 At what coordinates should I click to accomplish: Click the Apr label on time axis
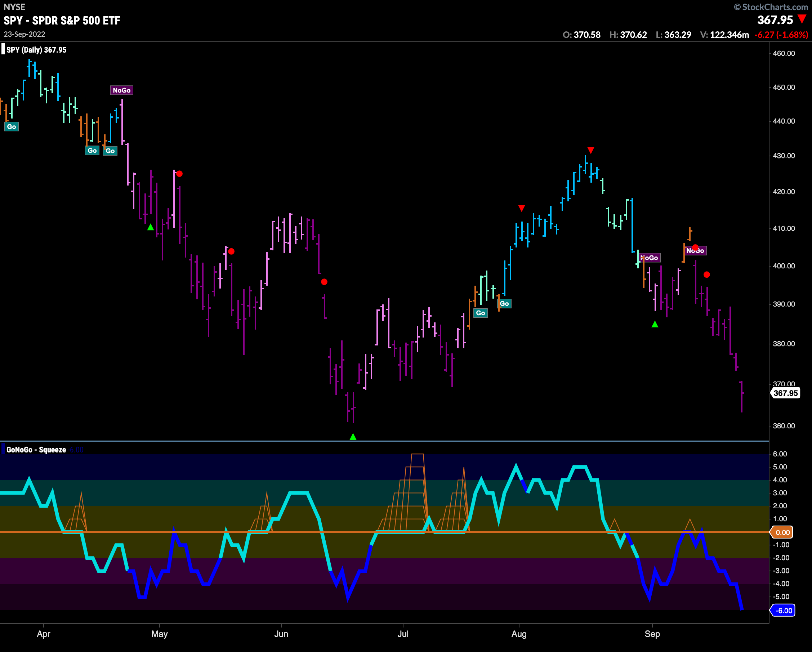pos(44,634)
